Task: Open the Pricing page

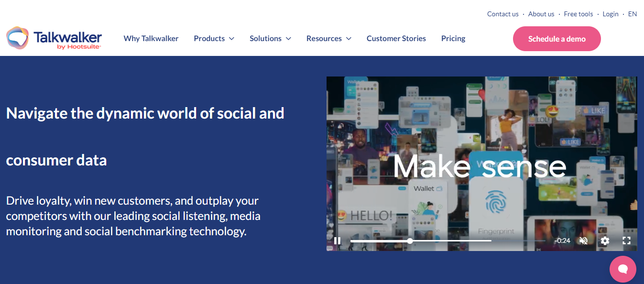Action: pyautogui.click(x=453, y=38)
